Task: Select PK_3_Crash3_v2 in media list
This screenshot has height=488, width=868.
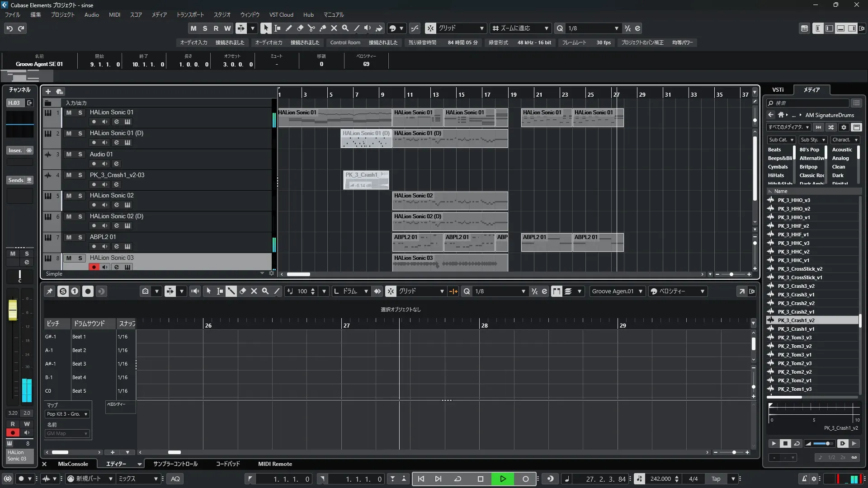Action: (x=796, y=286)
